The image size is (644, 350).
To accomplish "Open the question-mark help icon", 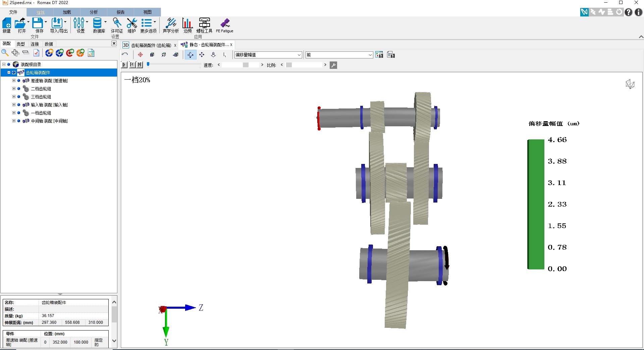I will point(629,12).
